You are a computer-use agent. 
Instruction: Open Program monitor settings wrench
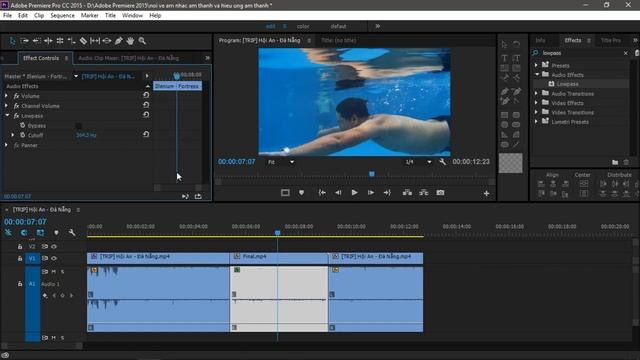coord(442,162)
